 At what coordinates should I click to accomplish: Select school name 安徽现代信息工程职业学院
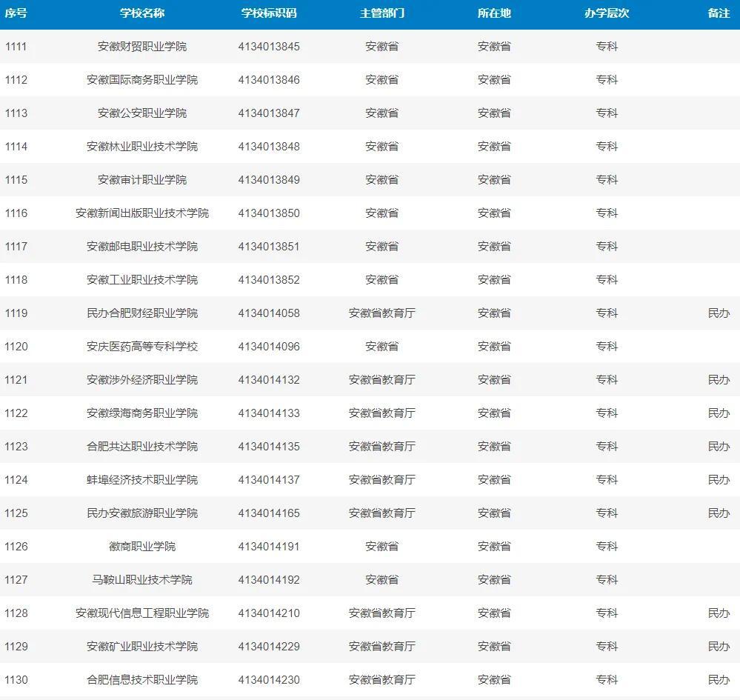142,613
